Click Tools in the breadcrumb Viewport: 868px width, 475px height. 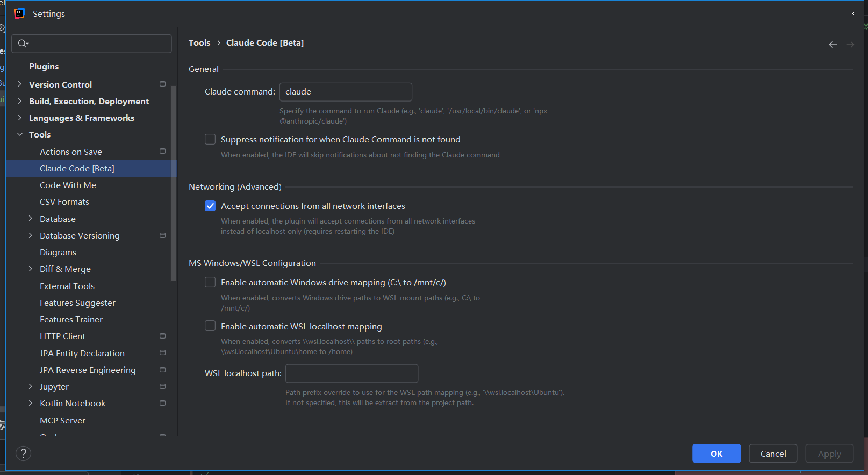[199, 42]
